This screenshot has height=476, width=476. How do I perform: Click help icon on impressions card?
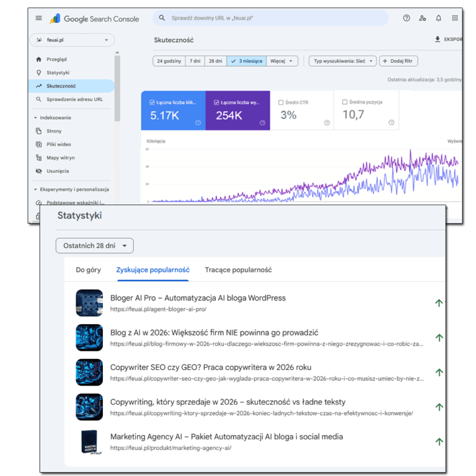(x=263, y=123)
